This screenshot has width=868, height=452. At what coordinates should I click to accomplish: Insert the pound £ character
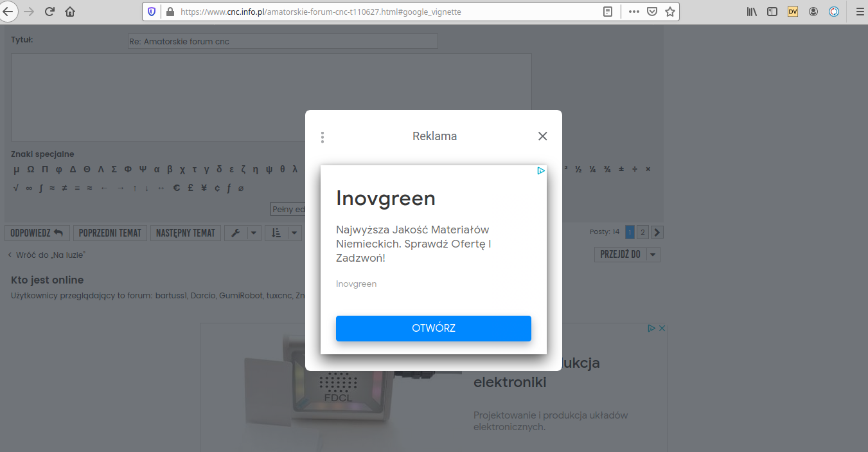(191, 188)
